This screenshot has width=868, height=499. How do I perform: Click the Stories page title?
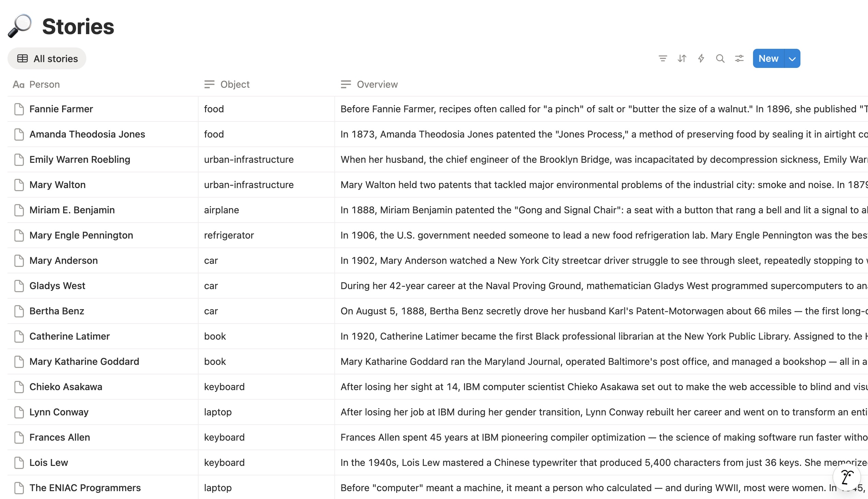78,27
